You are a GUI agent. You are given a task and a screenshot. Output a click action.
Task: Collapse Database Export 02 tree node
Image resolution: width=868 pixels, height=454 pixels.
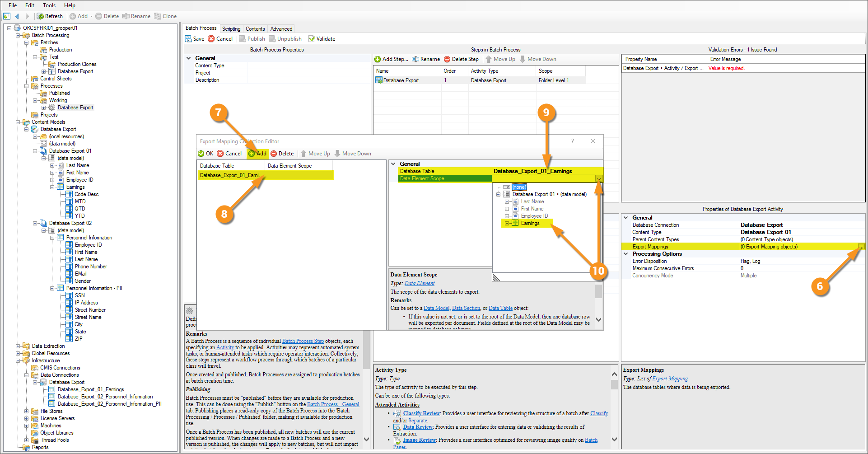pyautogui.click(x=35, y=223)
